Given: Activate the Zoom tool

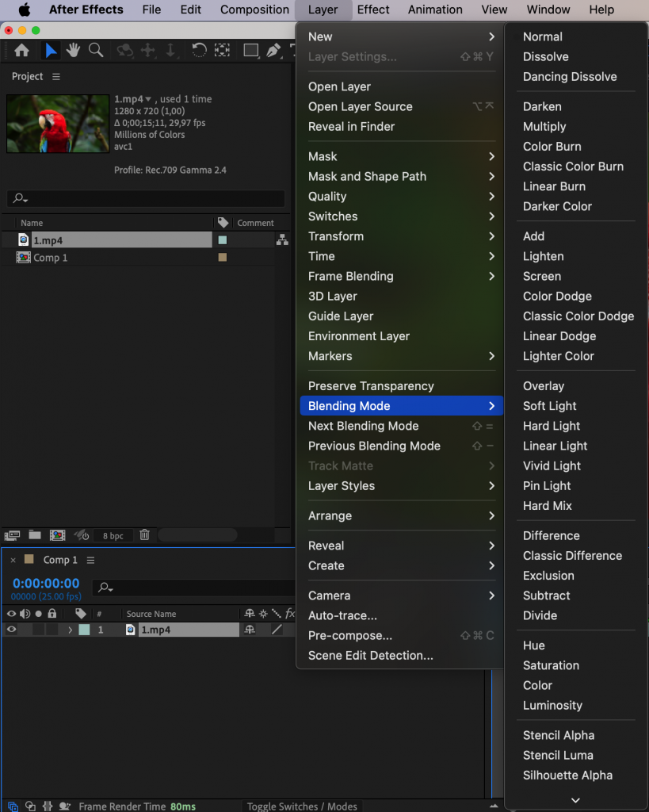Looking at the screenshot, I should (x=95, y=50).
